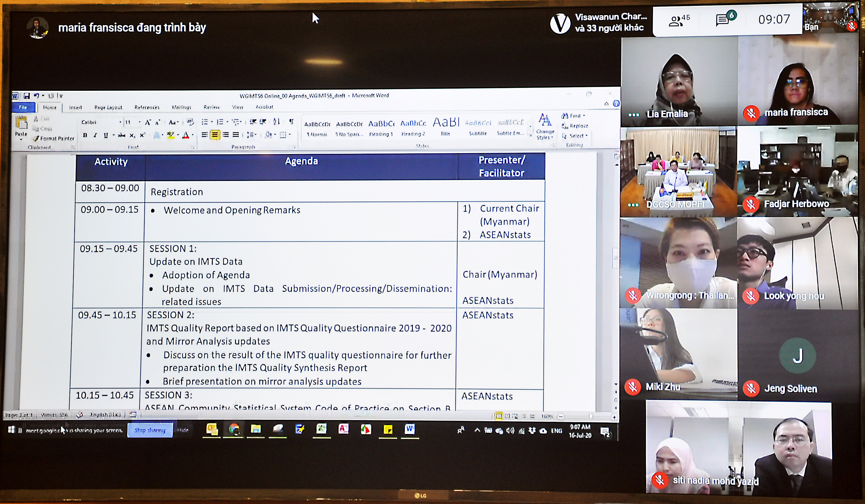Click the Save icon in the quick access toolbar

[27, 96]
